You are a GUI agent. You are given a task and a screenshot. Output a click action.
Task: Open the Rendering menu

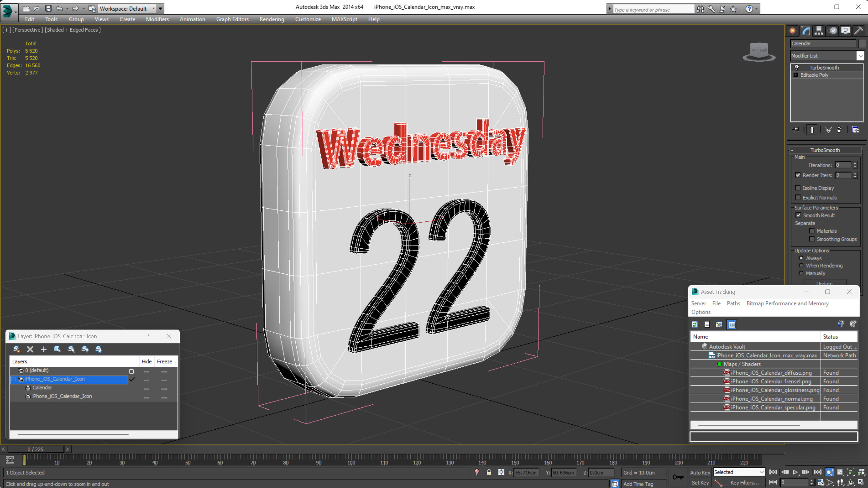272,19
